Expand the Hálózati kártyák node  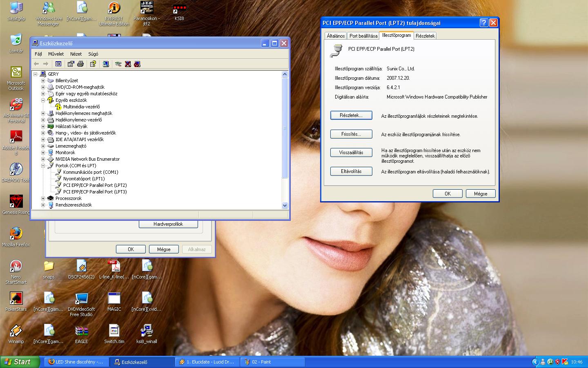tap(43, 126)
